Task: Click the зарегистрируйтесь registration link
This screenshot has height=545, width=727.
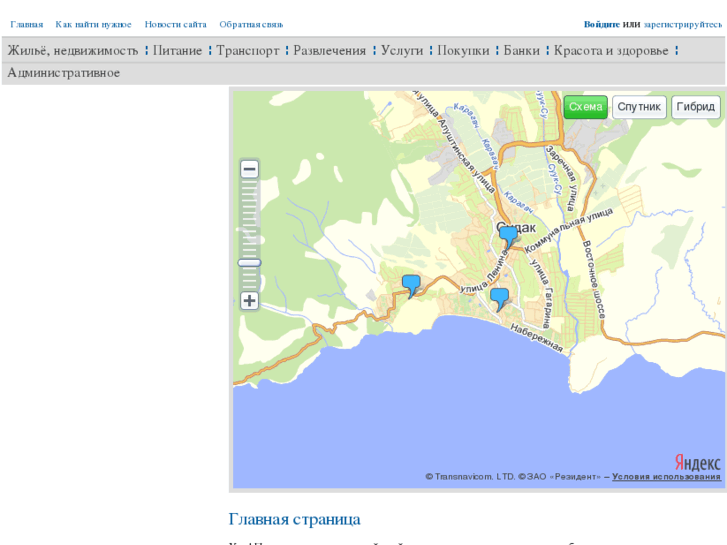Action: tap(682, 25)
